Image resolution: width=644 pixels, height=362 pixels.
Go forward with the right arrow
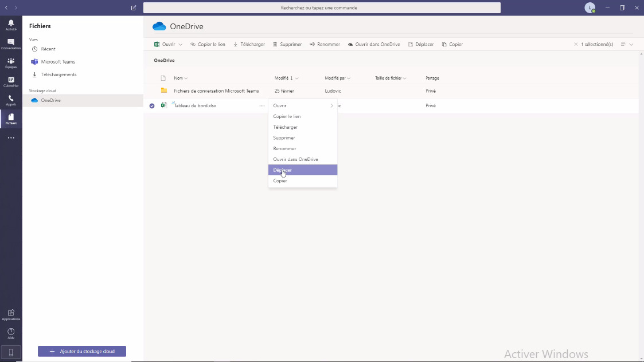tap(15, 8)
